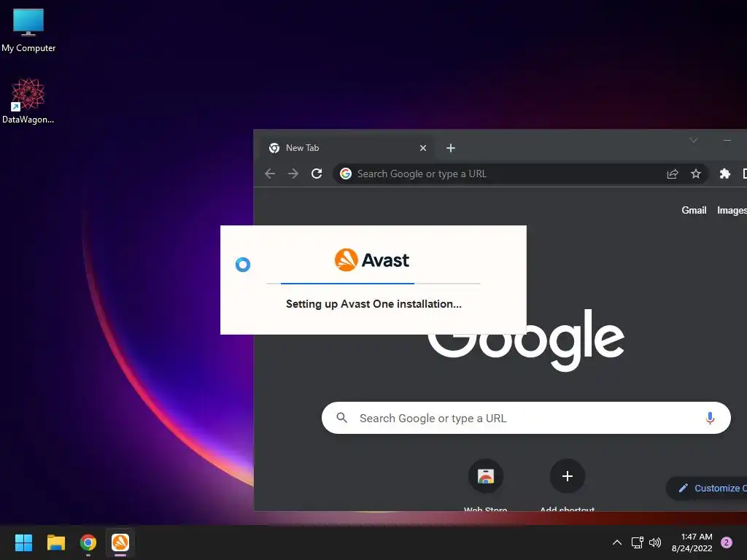Click the Avast installation progress bar
747x560 pixels.
[x=373, y=284]
